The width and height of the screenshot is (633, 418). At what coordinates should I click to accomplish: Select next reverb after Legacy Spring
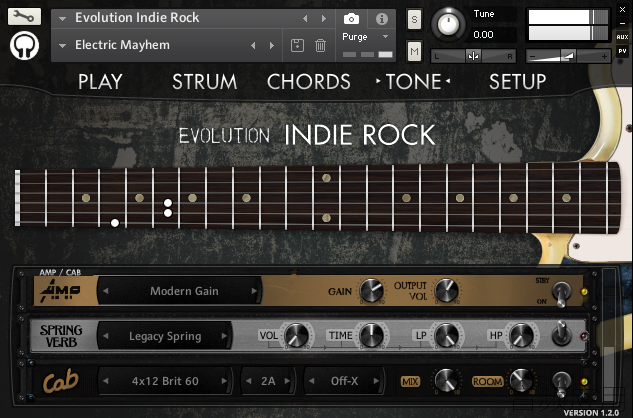click(224, 336)
